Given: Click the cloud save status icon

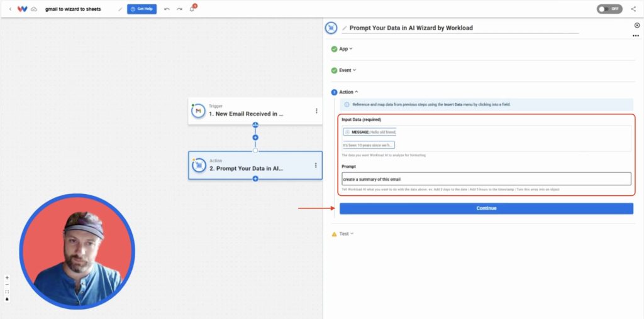Looking at the screenshot, I should pyautogui.click(x=34, y=9).
